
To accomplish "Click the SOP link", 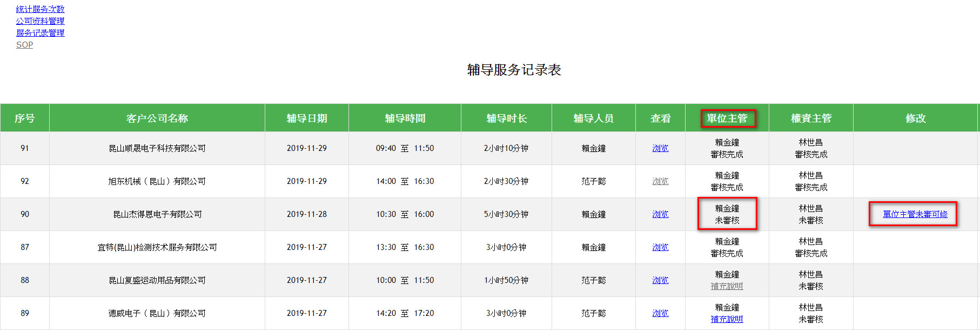I will 24,45.
